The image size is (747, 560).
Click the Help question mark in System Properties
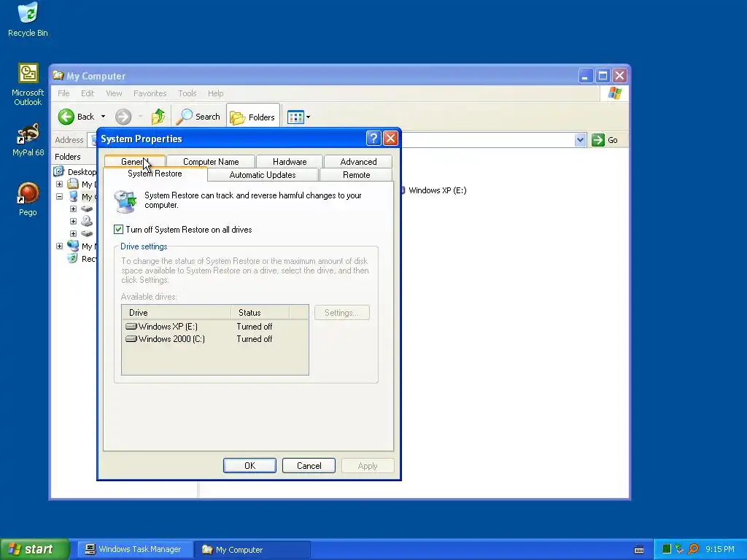pyautogui.click(x=373, y=139)
